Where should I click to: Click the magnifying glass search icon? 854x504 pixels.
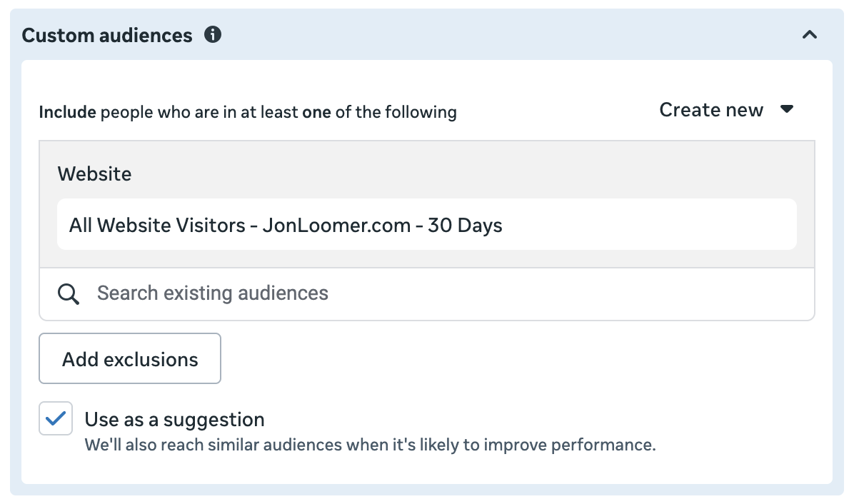click(x=69, y=293)
